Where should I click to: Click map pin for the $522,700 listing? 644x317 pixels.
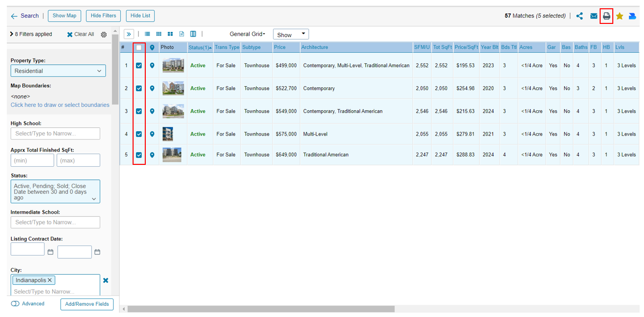pyautogui.click(x=152, y=88)
